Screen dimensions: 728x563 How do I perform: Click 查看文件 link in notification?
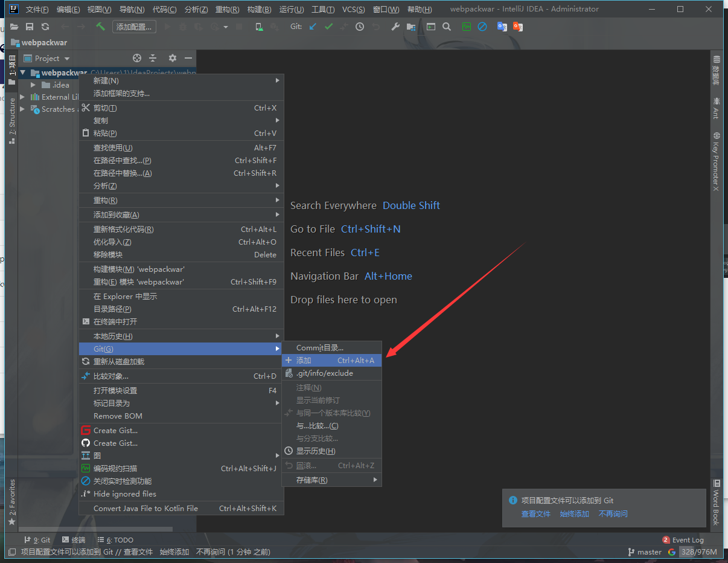[x=536, y=514]
